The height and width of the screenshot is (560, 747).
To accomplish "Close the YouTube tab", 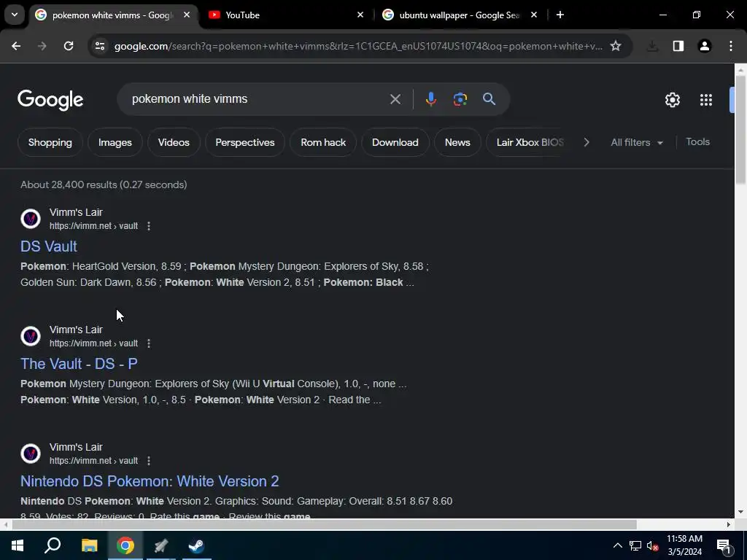I will pos(360,15).
